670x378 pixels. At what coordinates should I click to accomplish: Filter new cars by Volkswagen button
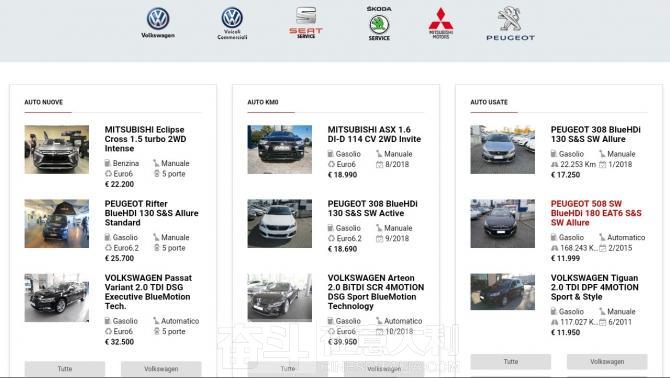[x=161, y=369]
